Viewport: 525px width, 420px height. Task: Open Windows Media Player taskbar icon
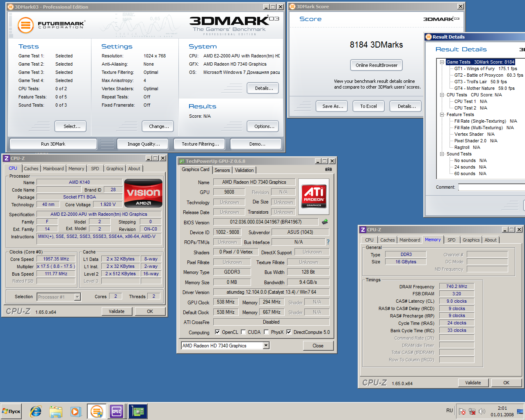75,411
